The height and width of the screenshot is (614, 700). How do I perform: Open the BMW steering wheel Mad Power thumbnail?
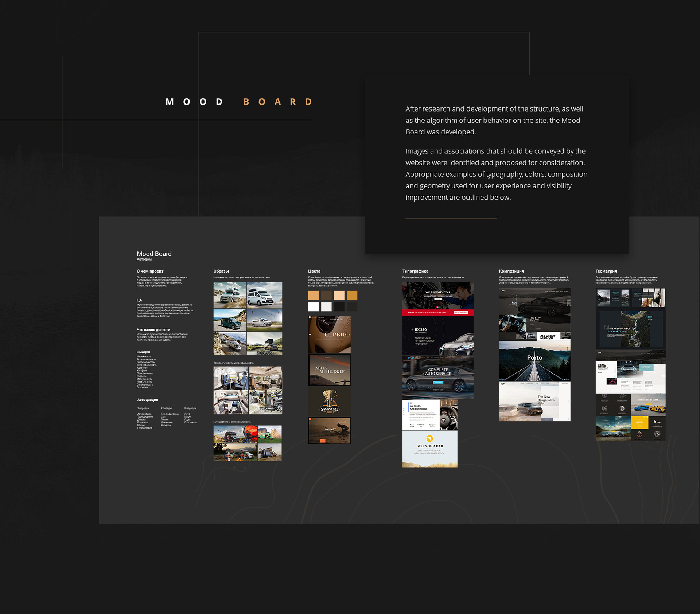click(430, 415)
